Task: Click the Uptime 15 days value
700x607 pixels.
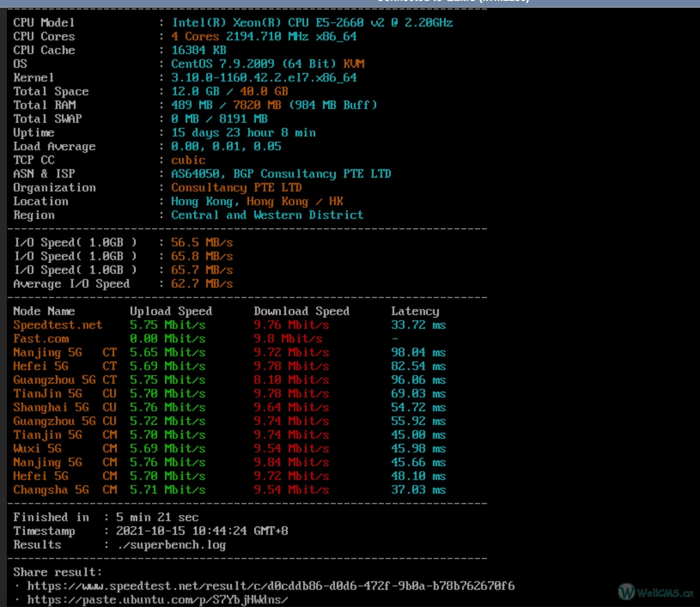Action: (243, 133)
